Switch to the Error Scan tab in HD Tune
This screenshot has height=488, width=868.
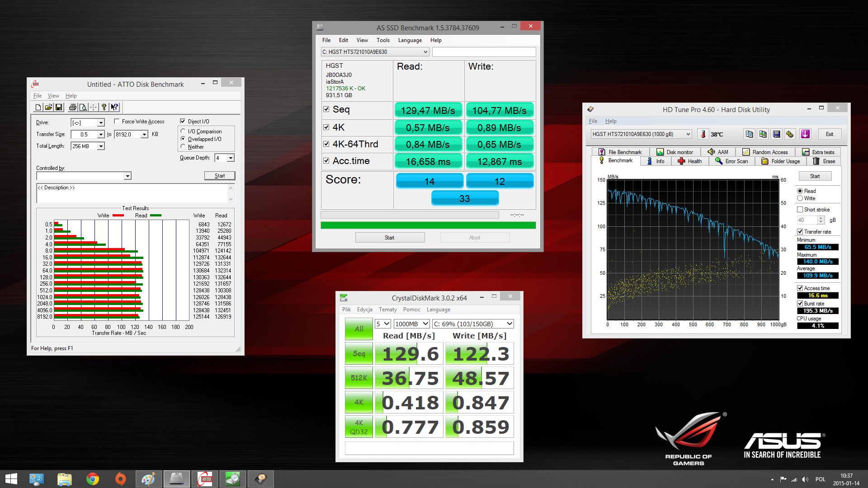tap(731, 161)
